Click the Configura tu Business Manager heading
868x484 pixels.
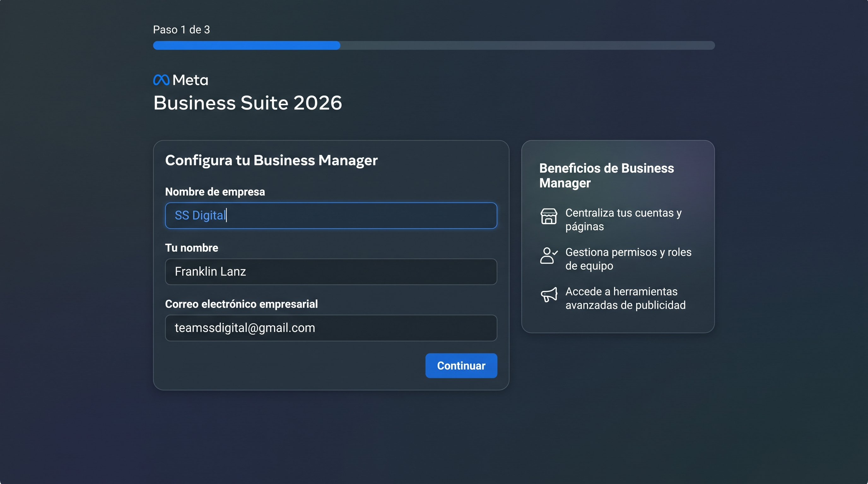pyautogui.click(x=271, y=160)
